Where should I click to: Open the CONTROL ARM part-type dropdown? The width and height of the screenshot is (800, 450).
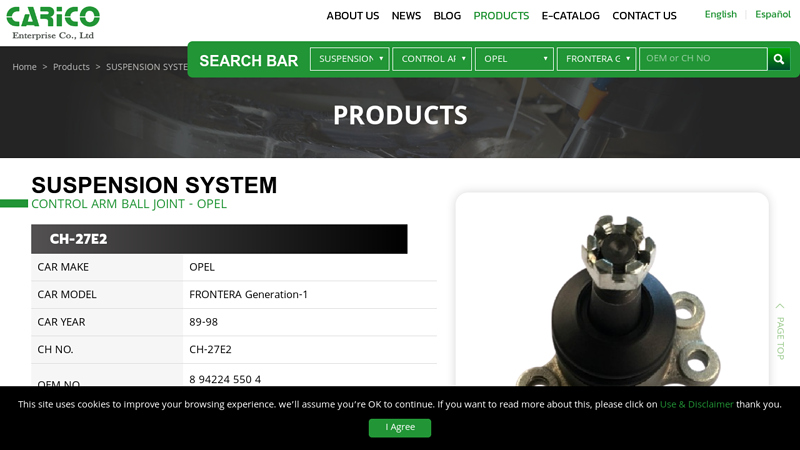(432, 59)
